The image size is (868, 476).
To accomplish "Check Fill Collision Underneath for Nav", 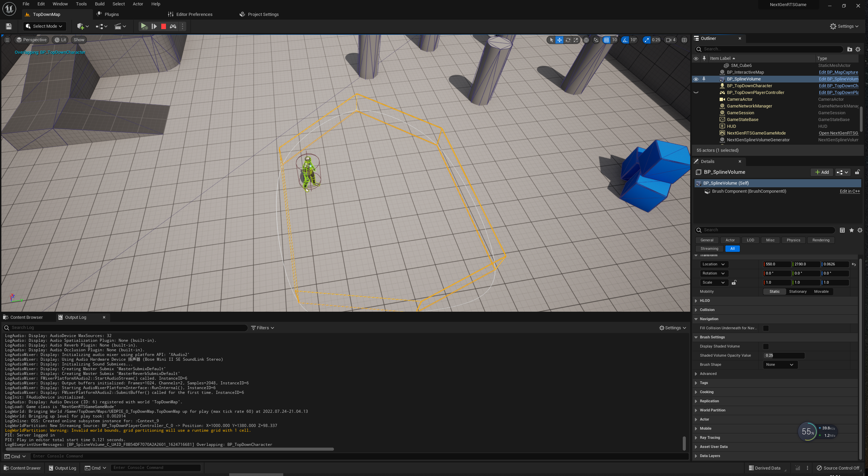I will [766, 328].
